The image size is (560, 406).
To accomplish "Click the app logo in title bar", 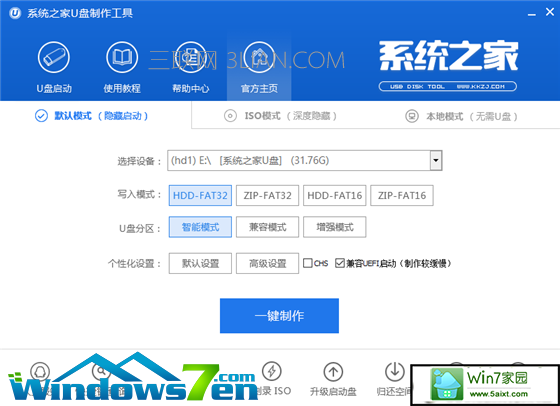I will tap(15, 13).
